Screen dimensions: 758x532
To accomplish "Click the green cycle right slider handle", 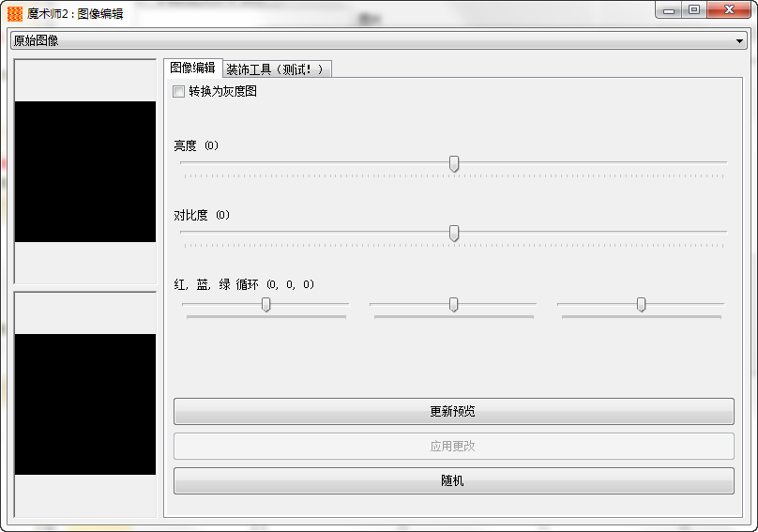I will pyautogui.click(x=641, y=305).
